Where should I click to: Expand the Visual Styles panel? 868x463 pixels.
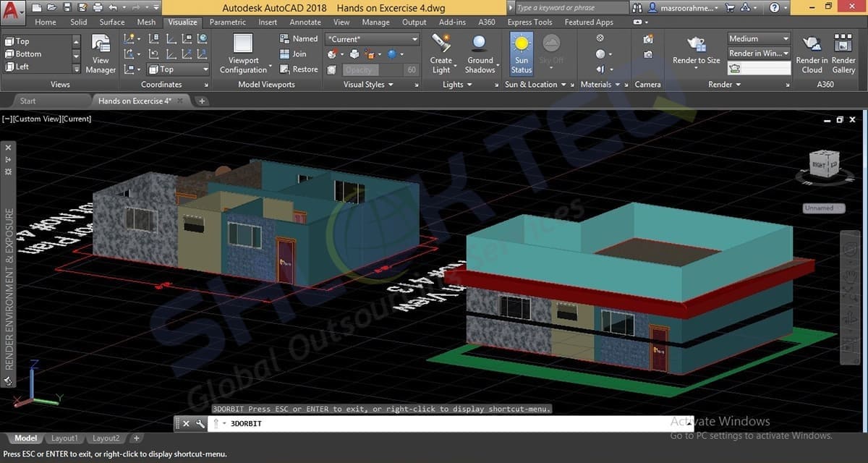click(368, 85)
